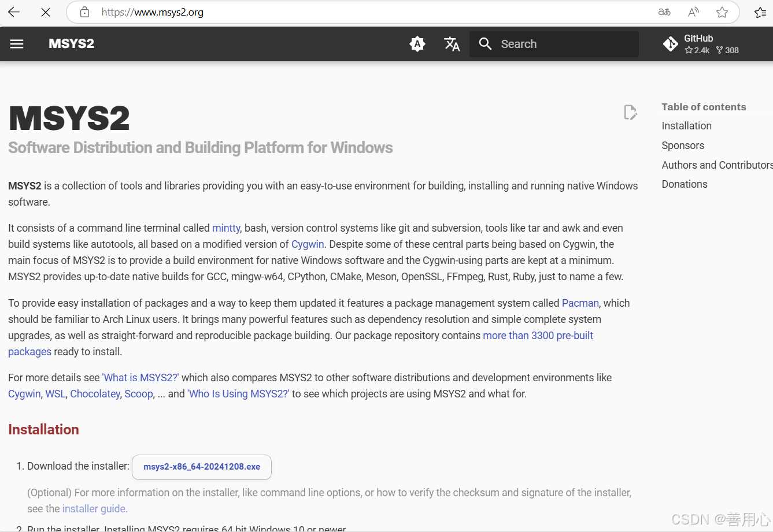Click the address bar URL

point(153,12)
